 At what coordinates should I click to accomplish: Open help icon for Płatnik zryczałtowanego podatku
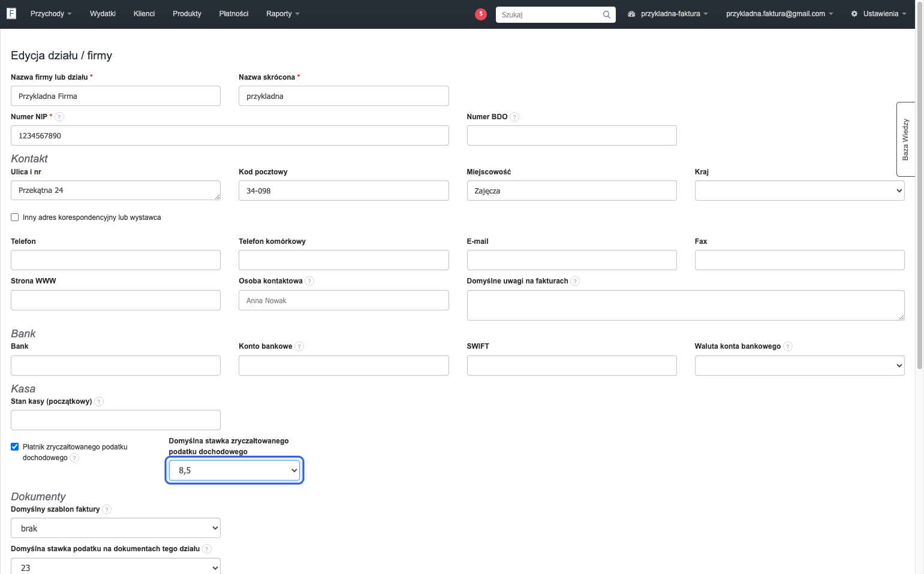point(74,458)
